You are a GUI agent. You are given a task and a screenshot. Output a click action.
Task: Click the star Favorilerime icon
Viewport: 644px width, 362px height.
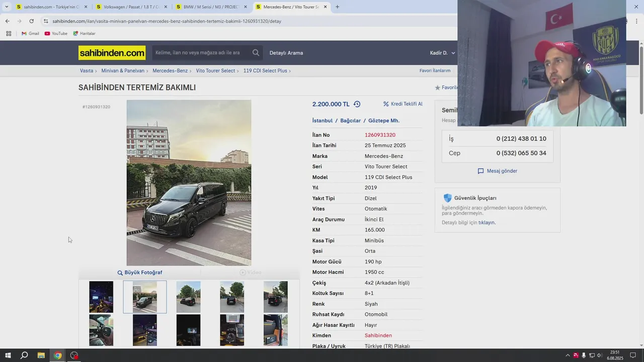pyautogui.click(x=438, y=87)
